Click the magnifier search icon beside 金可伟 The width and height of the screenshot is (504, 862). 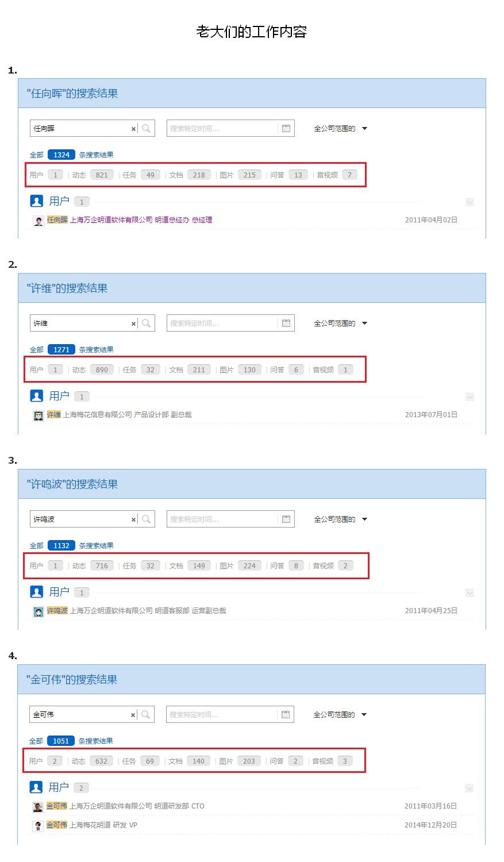pyautogui.click(x=145, y=714)
